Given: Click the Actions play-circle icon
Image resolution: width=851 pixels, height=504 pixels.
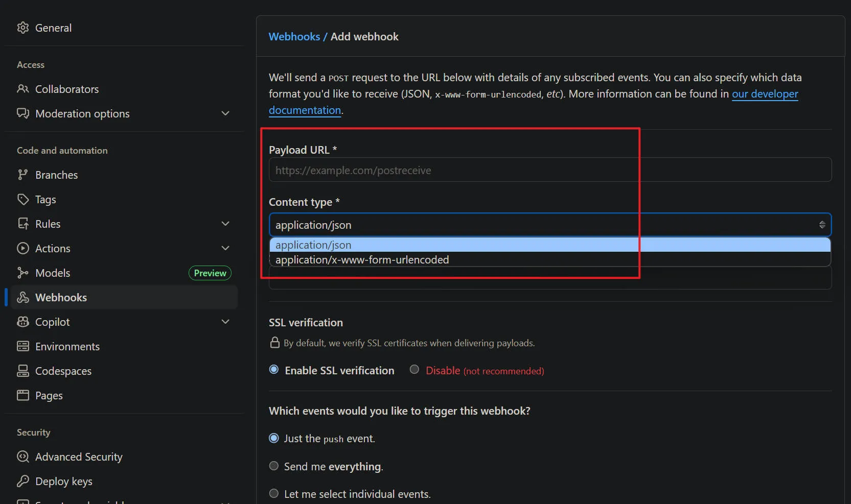Looking at the screenshot, I should click(x=23, y=248).
